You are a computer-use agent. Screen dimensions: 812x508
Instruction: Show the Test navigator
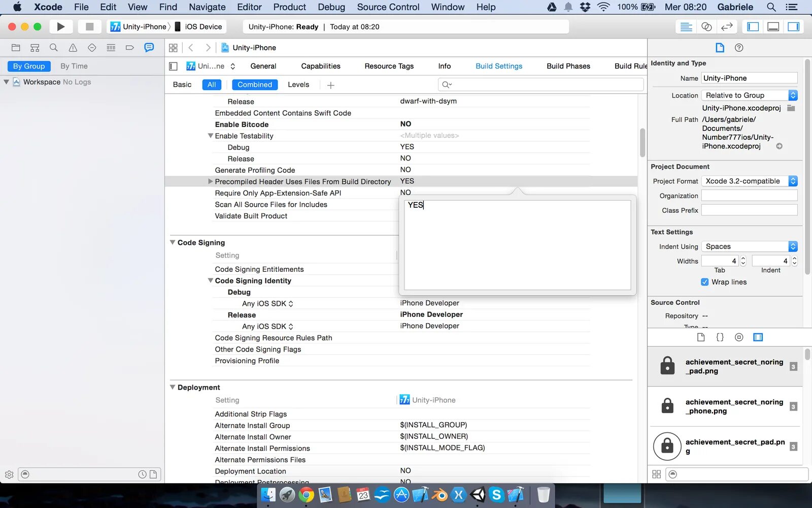pos(92,48)
